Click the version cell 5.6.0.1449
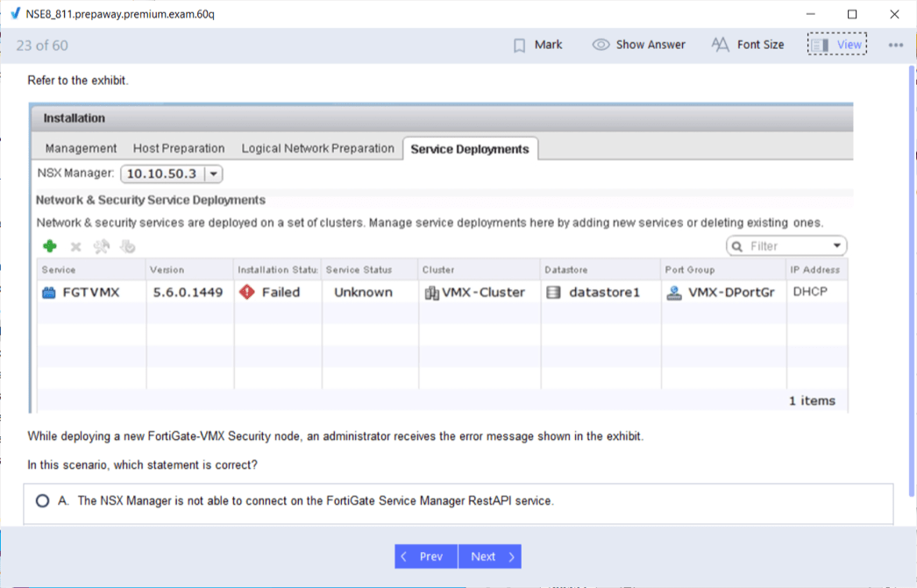The height and width of the screenshot is (588, 917). pyautogui.click(x=188, y=292)
